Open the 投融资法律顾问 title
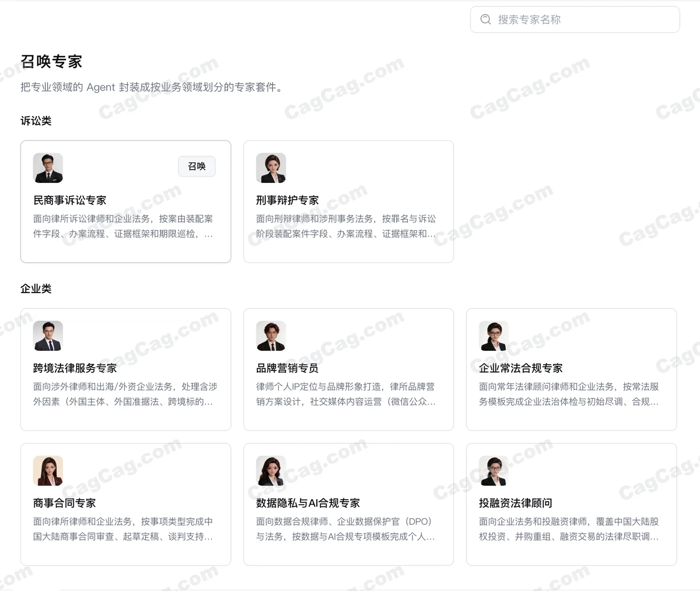This screenshot has width=700, height=591. point(516,503)
